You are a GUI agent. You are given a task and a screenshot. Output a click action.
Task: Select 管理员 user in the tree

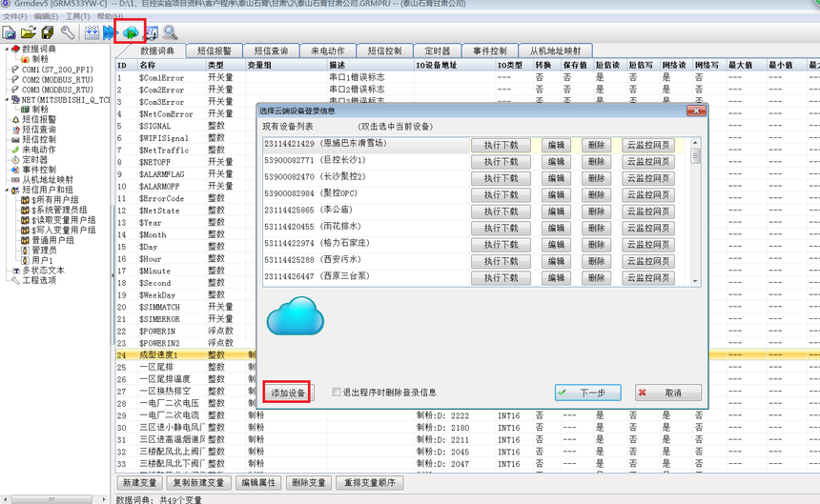pyautogui.click(x=44, y=251)
